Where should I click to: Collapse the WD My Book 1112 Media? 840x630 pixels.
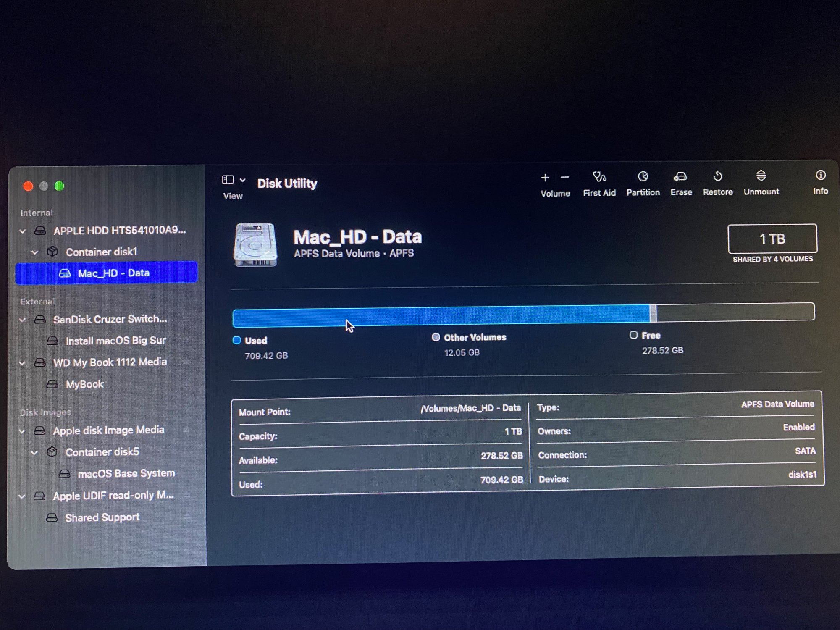[x=22, y=363]
